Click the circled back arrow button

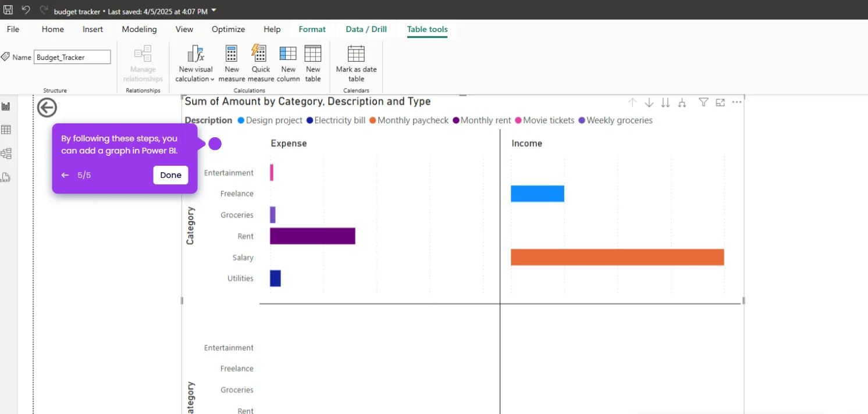pos(47,108)
